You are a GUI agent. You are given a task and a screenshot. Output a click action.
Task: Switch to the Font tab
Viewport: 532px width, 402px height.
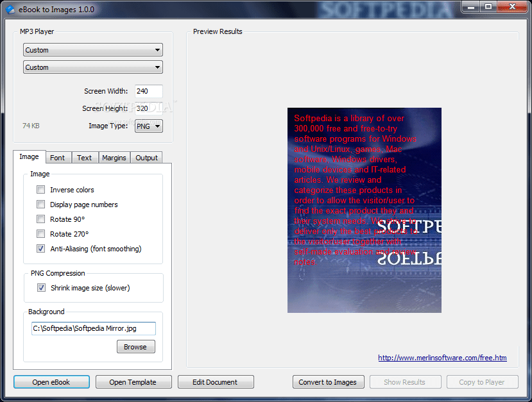pos(58,157)
